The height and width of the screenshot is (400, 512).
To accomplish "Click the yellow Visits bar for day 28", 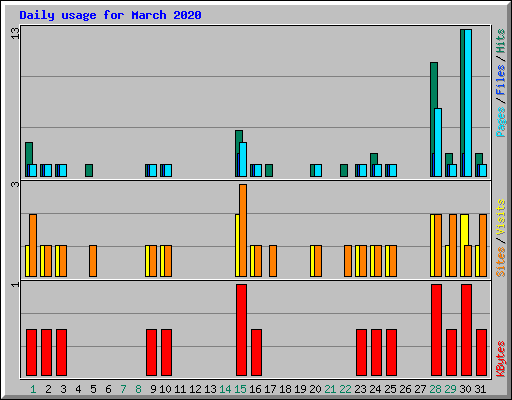I will [432, 245].
